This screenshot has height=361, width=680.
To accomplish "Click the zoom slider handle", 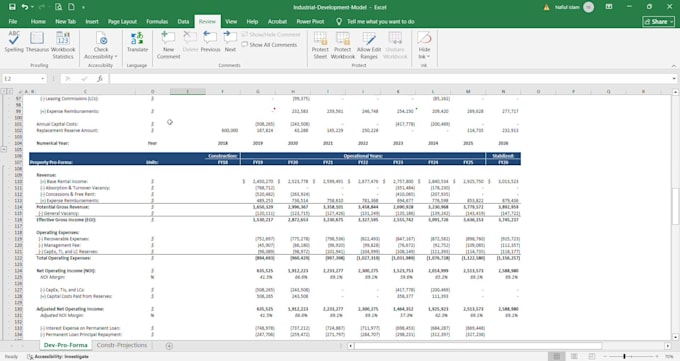I will 624,357.
